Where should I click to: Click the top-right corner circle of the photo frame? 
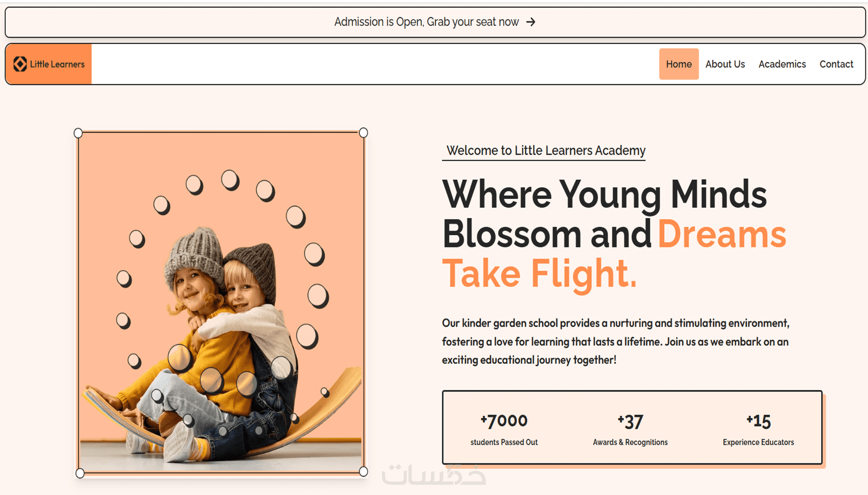tap(363, 133)
